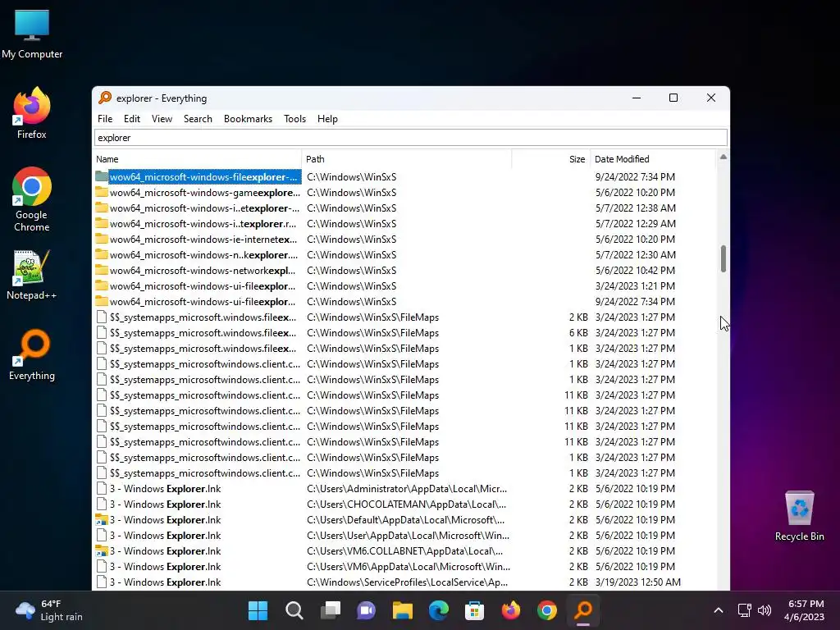Sort results by Path column
Image resolution: width=840 pixels, height=630 pixels.
point(407,159)
